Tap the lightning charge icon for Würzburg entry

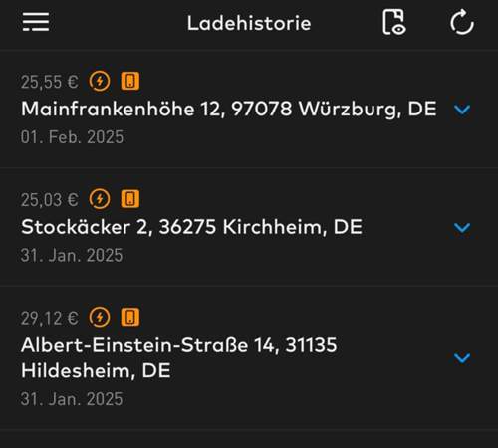[x=100, y=81]
